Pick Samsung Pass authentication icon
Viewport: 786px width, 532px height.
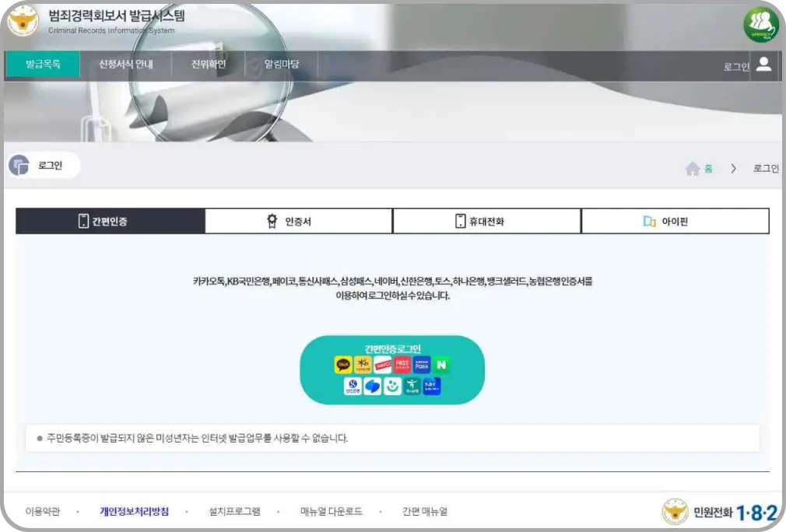pyautogui.click(x=422, y=365)
